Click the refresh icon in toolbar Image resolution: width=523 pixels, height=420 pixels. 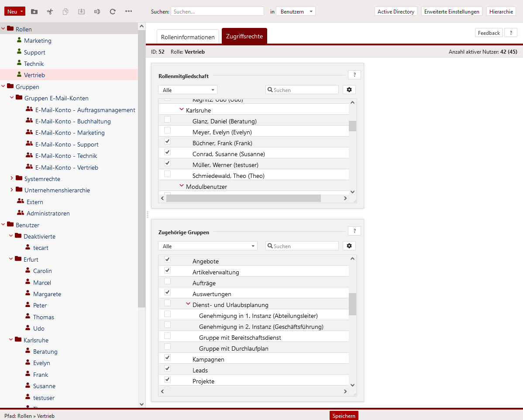point(113,12)
